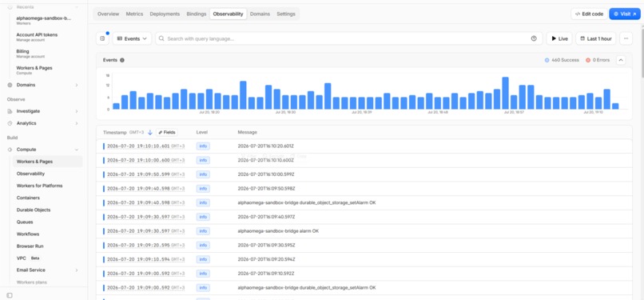Open the filter panel icon with blue dot

click(x=102, y=38)
